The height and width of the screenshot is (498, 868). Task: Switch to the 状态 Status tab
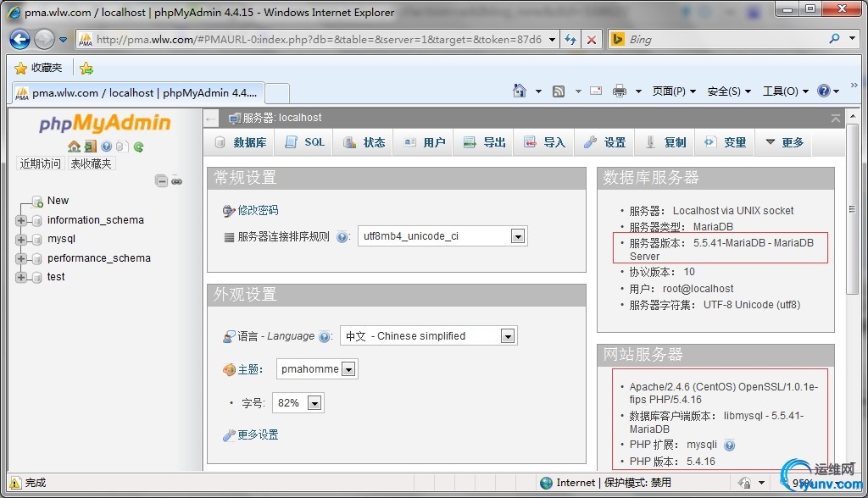(364, 142)
